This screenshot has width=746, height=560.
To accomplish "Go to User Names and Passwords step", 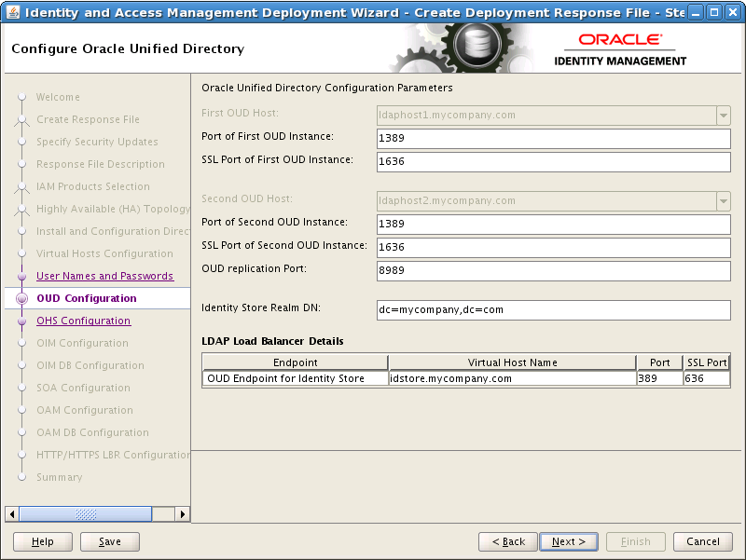I will click(x=105, y=276).
